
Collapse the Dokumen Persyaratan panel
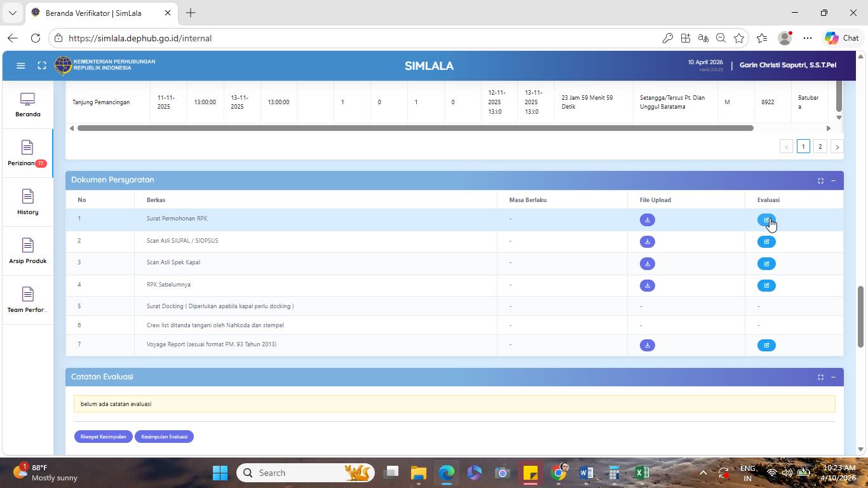pos(833,180)
